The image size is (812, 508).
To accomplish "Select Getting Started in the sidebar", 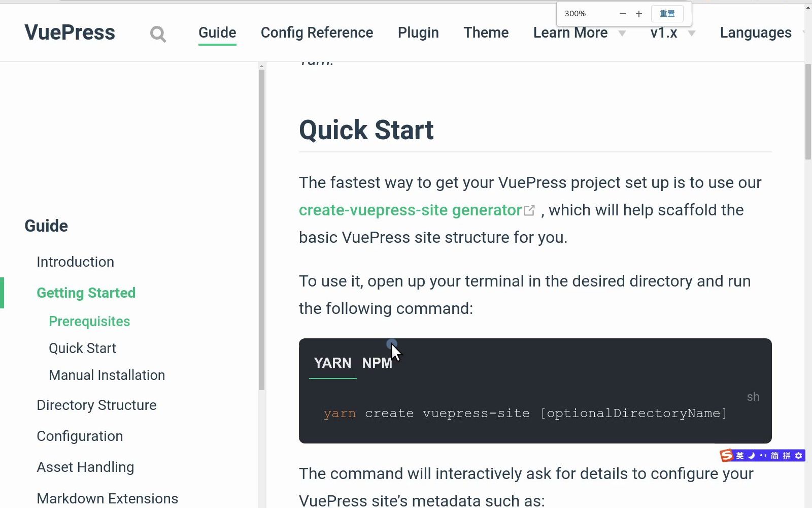I will point(86,293).
